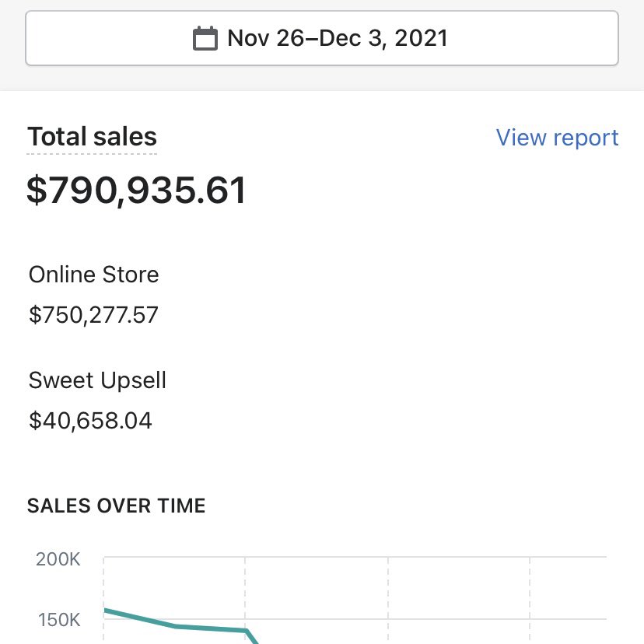The width and height of the screenshot is (644, 644).
Task: Open the View report link
Action: click(557, 138)
